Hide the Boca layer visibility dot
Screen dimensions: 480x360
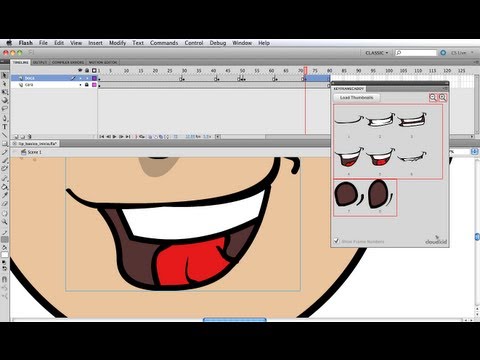point(80,78)
